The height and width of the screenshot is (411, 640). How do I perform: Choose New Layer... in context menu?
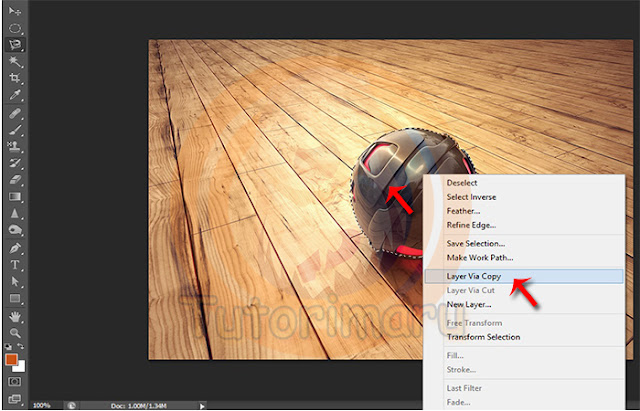[469, 304]
